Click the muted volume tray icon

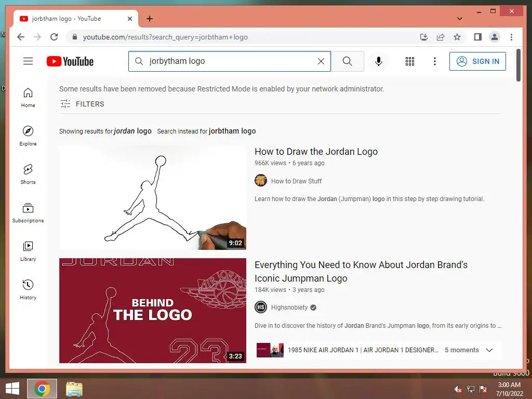(458, 389)
